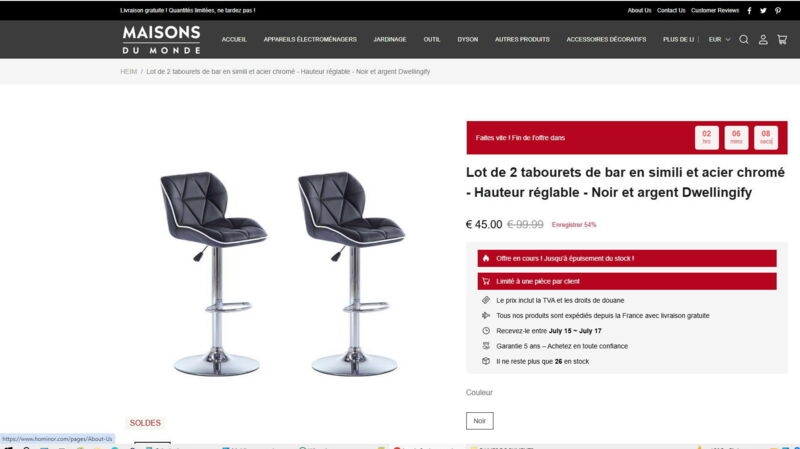Expand the EUR currency dropdown
Viewport: 800px width, 449px height.
tap(719, 39)
